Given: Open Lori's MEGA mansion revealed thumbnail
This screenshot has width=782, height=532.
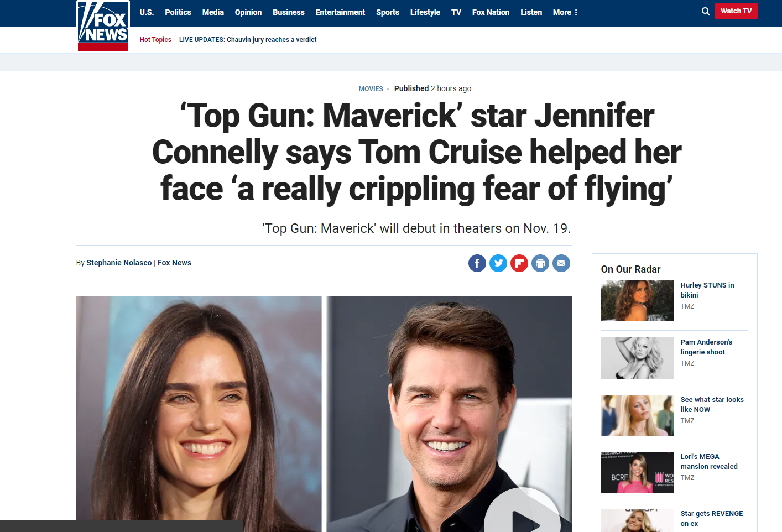Looking at the screenshot, I should click(638, 472).
